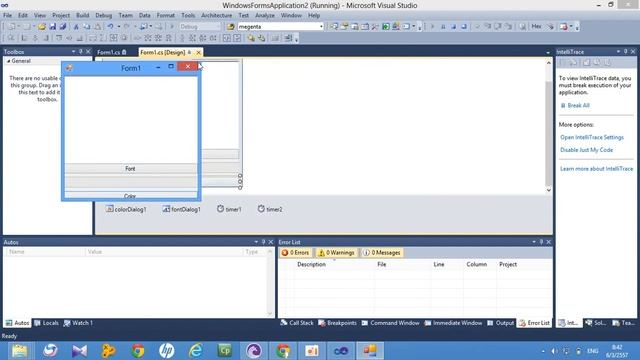Viewport: 640px width, 360px height.
Task: Select the fontDialog1 component in the tray
Action: 181,209
